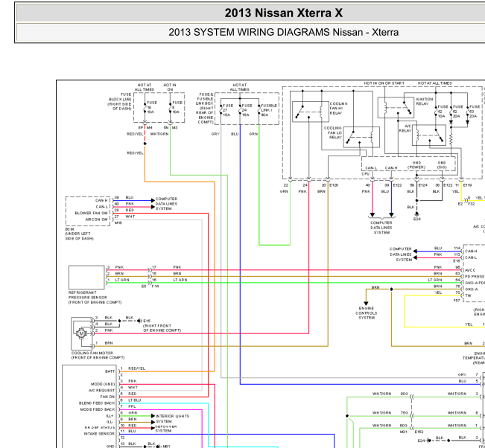Click the INTERIOR LIGHTS SYSTEM label
Viewport: 485px width, 448px height.
coord(172,419)
